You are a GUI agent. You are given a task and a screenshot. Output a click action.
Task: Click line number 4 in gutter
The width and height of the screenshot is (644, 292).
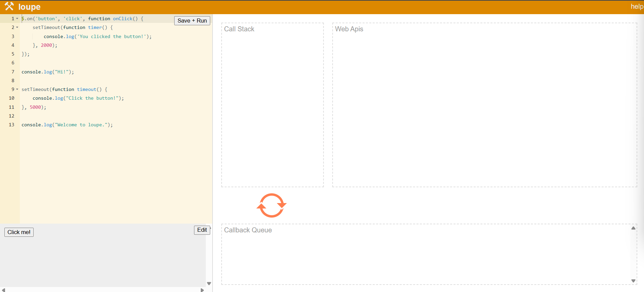pyautogui.click(x=13, y=45)
